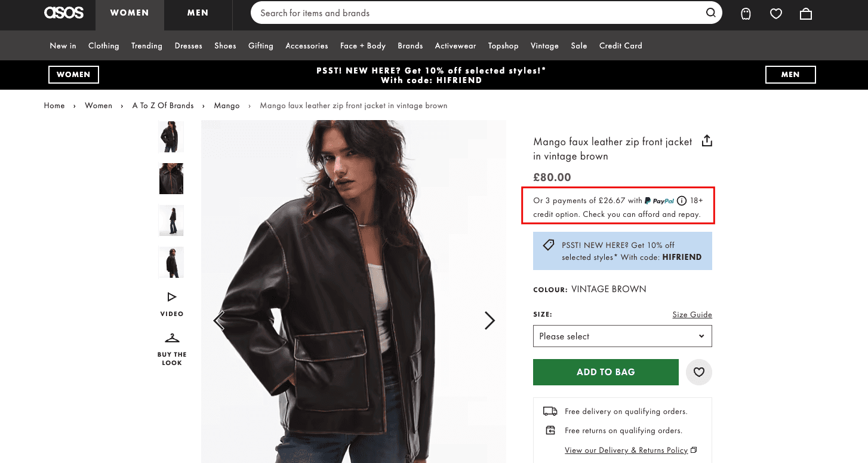The image size is (868, 463).
Task: Open the Size Guide link
Action: click(692, 314)
